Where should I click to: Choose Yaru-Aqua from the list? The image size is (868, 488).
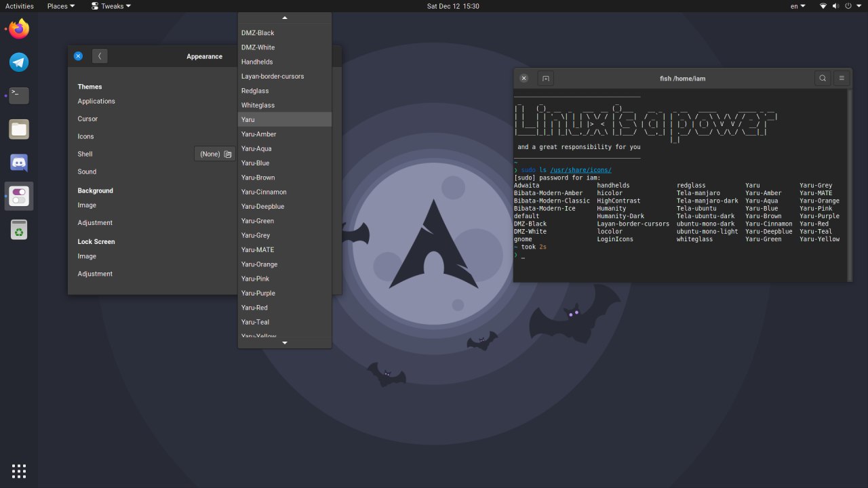pos(285,148)
